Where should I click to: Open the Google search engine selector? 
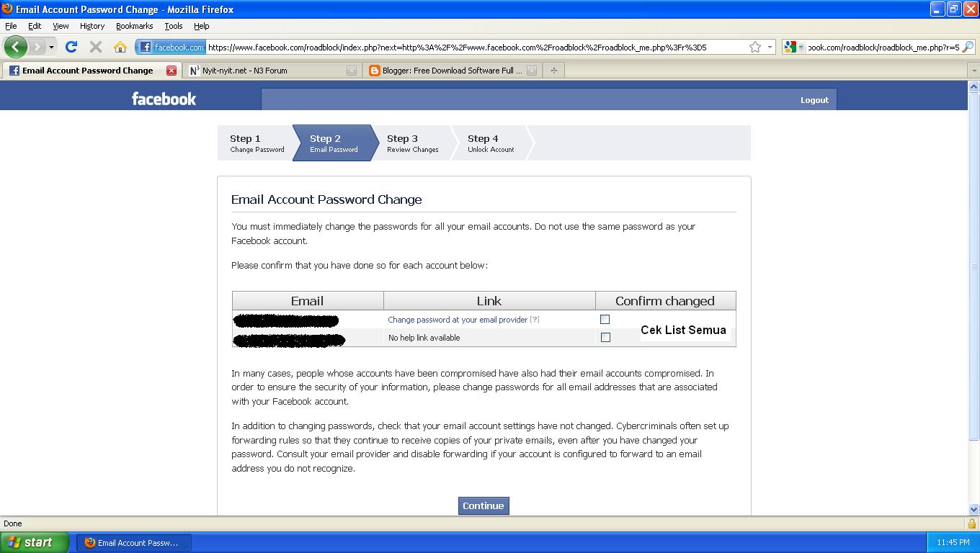coord(794,47)
